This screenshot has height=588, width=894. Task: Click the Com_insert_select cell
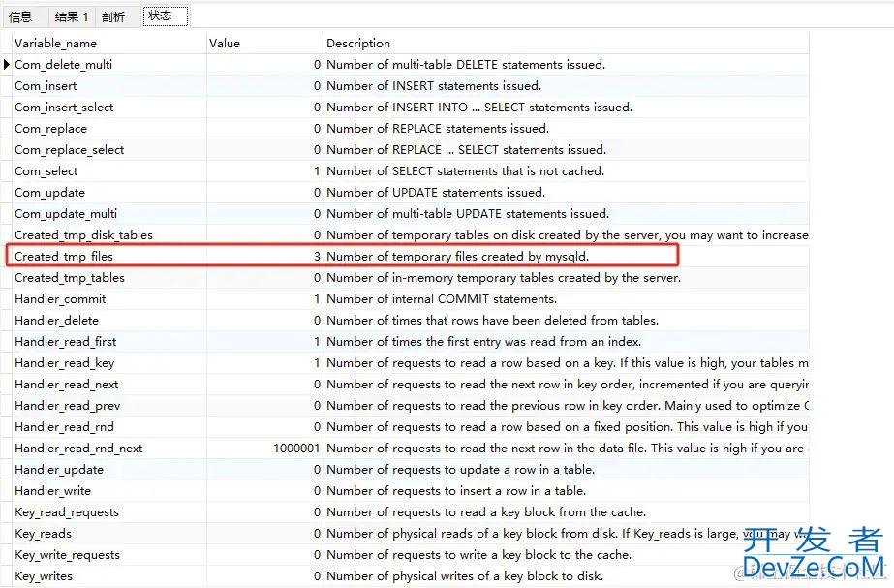coord(108,108)
